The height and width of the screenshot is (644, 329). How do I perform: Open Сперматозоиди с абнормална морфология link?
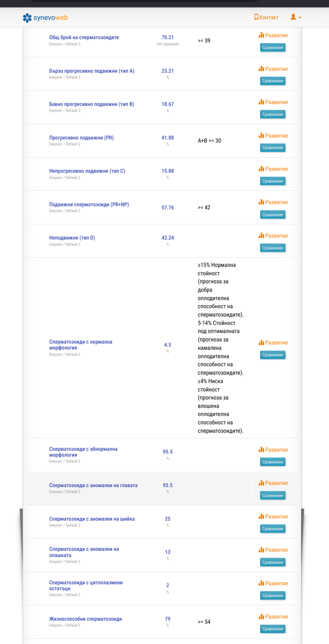pos(83,452)
